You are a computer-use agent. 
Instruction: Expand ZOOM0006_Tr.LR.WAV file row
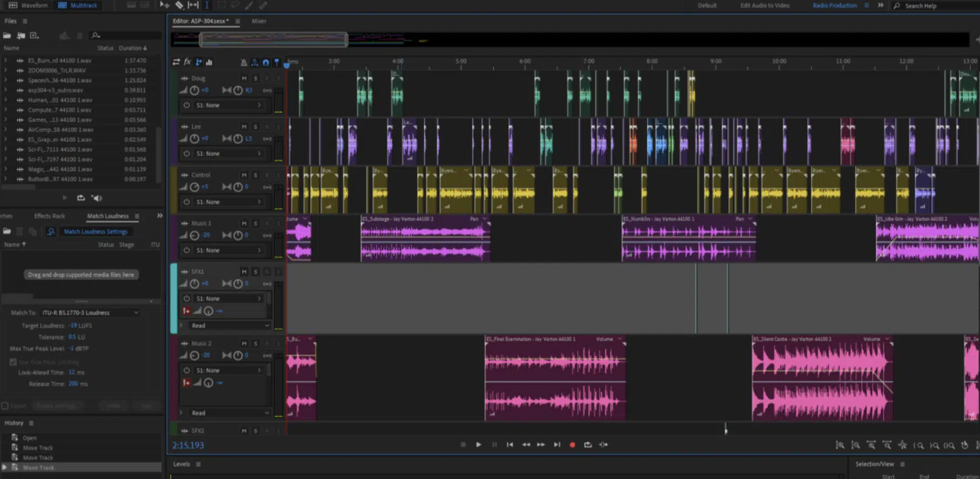pos(5,70)
